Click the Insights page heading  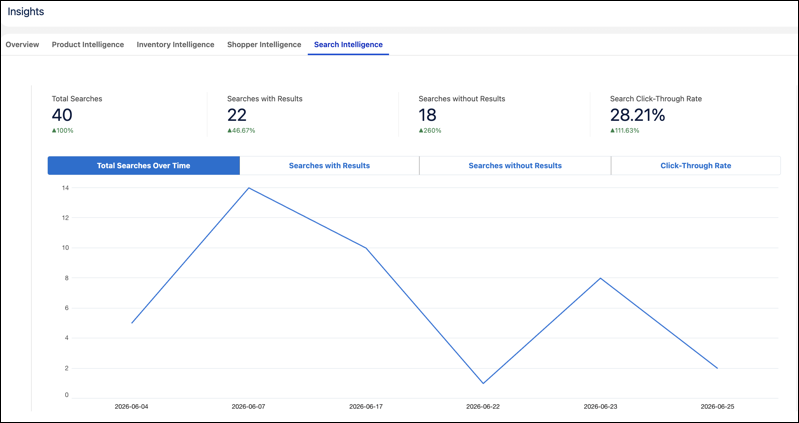click(x=25, y=12)
